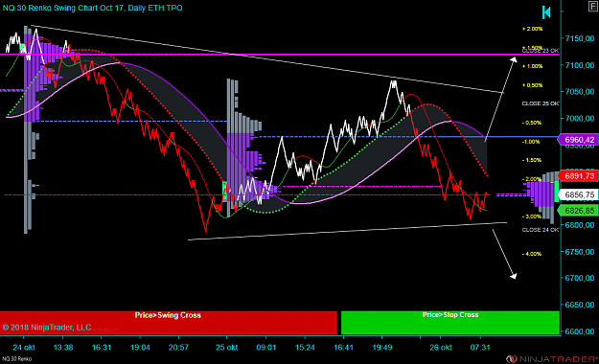Click the red Price>Swing Cross bar
599x364 pixels.
point(168,323)
